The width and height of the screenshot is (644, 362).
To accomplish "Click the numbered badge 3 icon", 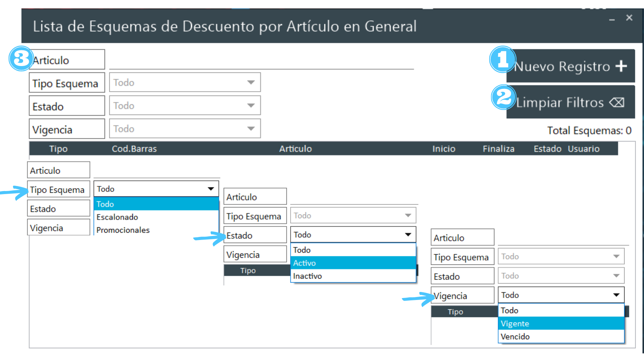I will (x=21, y=59).
